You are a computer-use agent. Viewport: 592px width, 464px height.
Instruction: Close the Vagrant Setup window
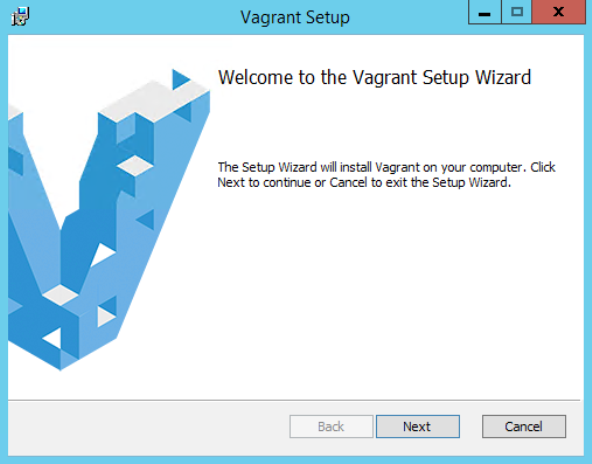559,12
